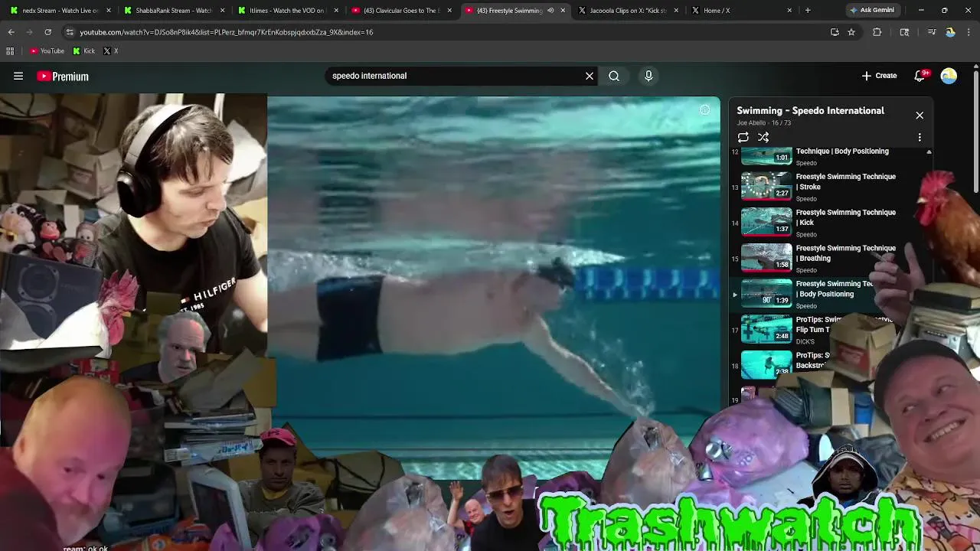Close the ShabbaRank Stream tab
Screen dimensions: 980x551
click(221, 11)
